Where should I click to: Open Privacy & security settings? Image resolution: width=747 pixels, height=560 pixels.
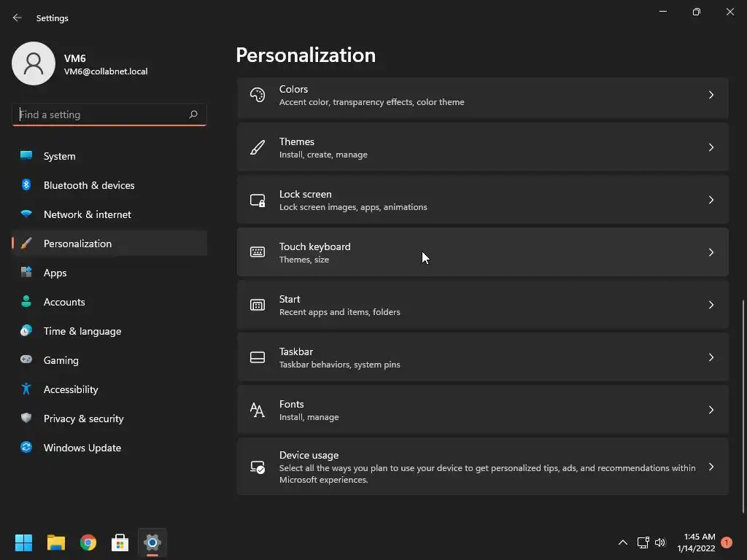pyautogui.click(x=83, y=419)
